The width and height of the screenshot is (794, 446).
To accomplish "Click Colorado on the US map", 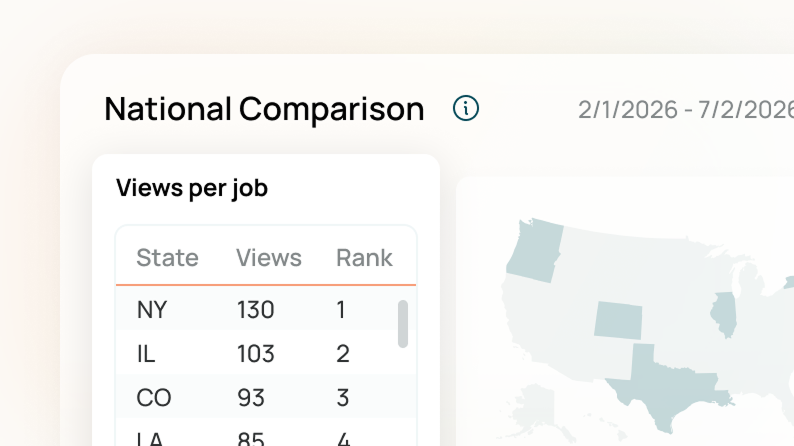I will point(619,319).
